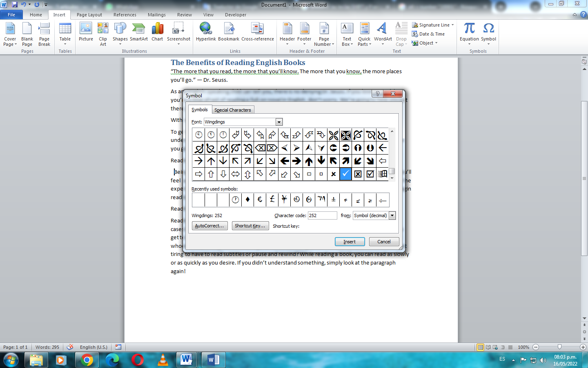Click the Symbol ribbon button
Viewport: 588px width, 368px height.
point(488,34)
